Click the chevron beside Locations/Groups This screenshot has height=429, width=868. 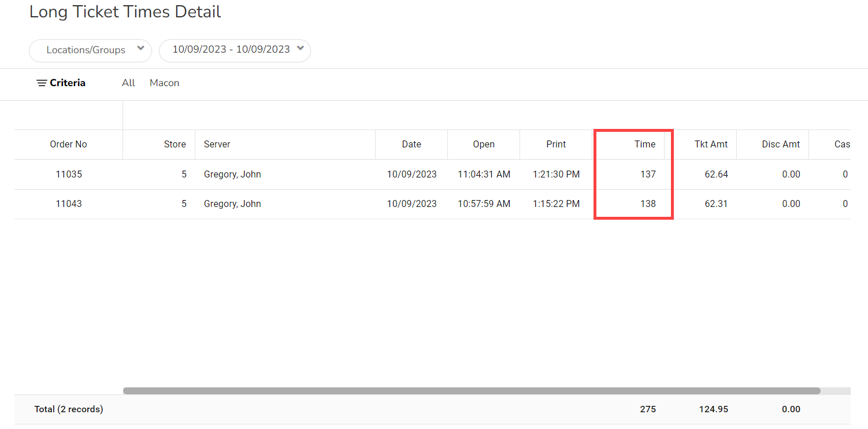[x=140, y=49]
